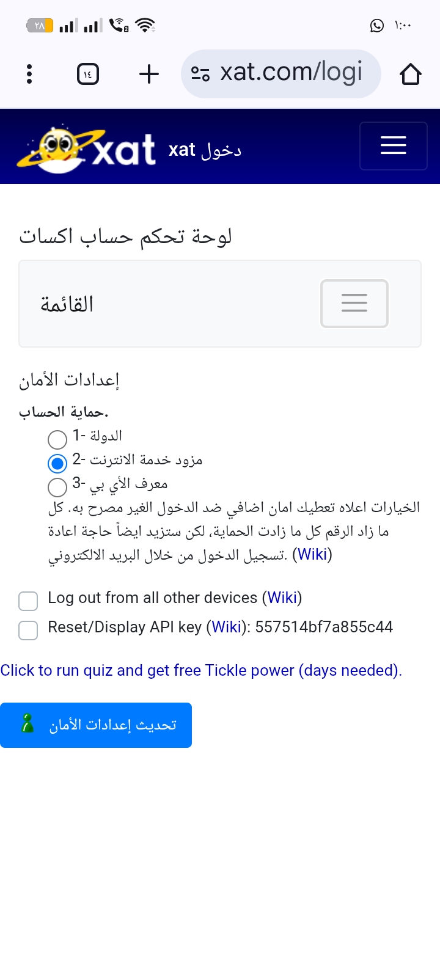Viewport: 440px width, 980px height.
Task: Select option 2 مزود خدمة الانترنت
Action: [57, 463]
